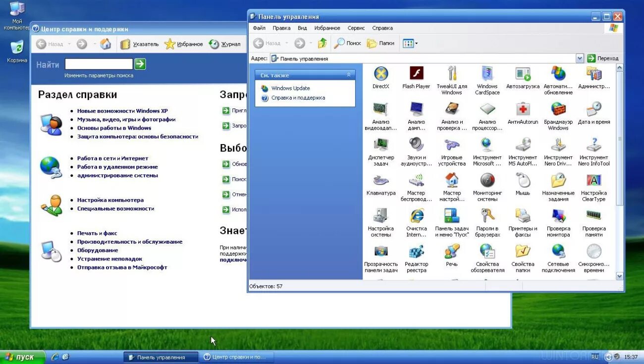
Task: Click Windows Update link
Action: [x=290, y=88]
